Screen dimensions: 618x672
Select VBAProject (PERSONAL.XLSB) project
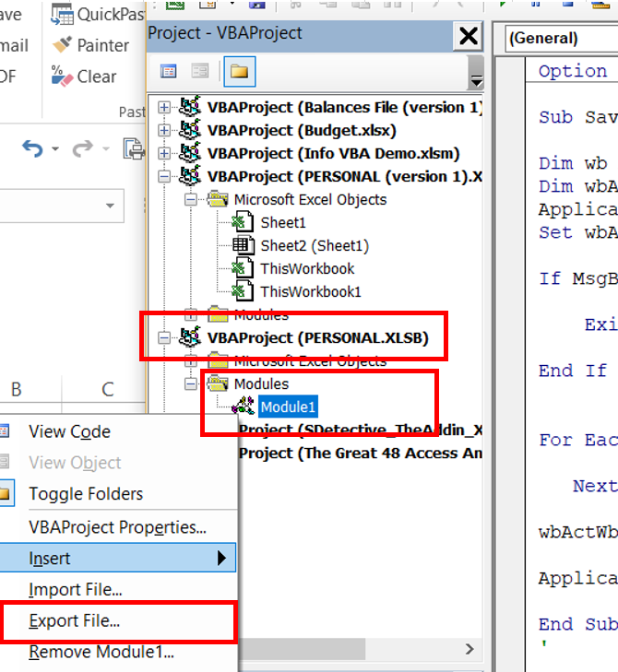tap(318, 338)
